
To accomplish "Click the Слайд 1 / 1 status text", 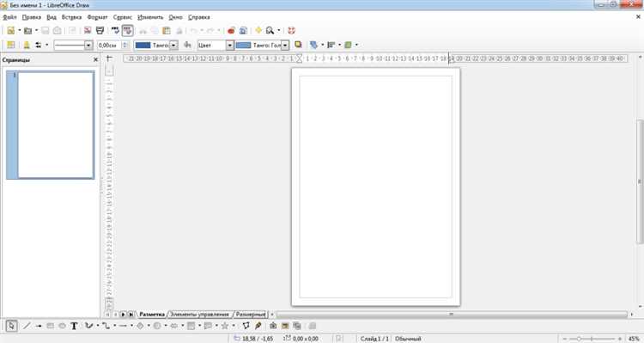I will (x=374, y=339).
